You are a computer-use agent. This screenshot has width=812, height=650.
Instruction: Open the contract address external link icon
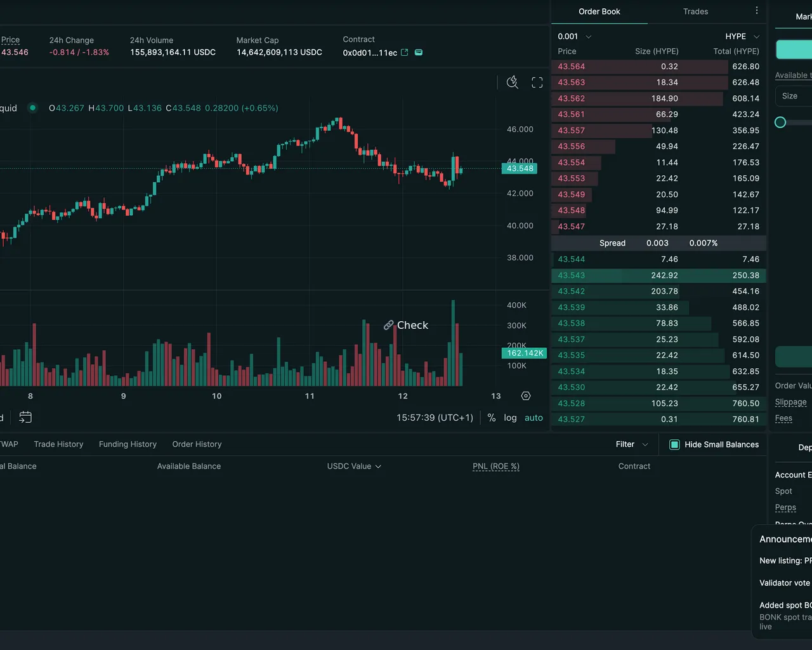pyautogui.click(x=405, y=53)
